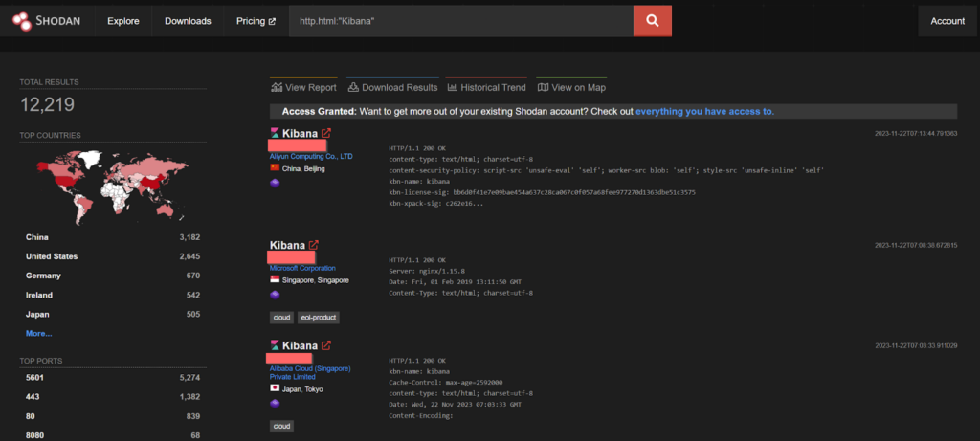
Task: Click the Shodan logo
Action: coord(47,21)
